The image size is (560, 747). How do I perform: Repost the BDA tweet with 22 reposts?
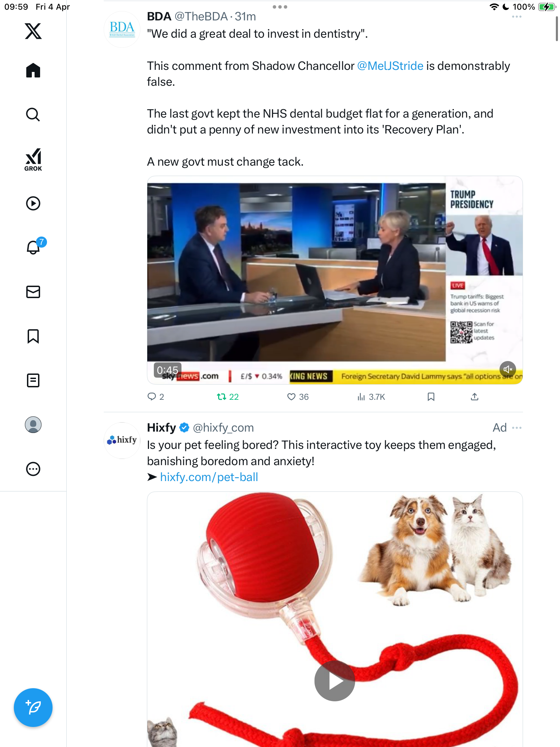[x=227, y=397]
